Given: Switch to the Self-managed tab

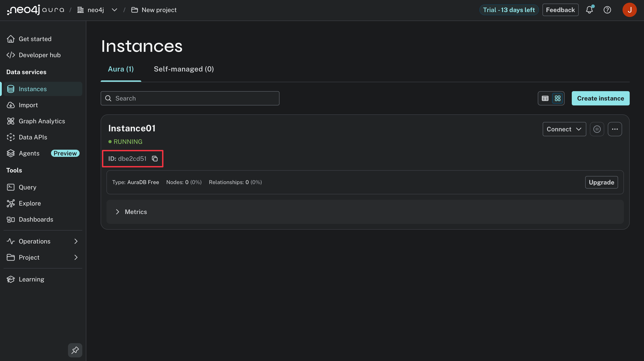Looking at the screenshot, I should point(184,69).
